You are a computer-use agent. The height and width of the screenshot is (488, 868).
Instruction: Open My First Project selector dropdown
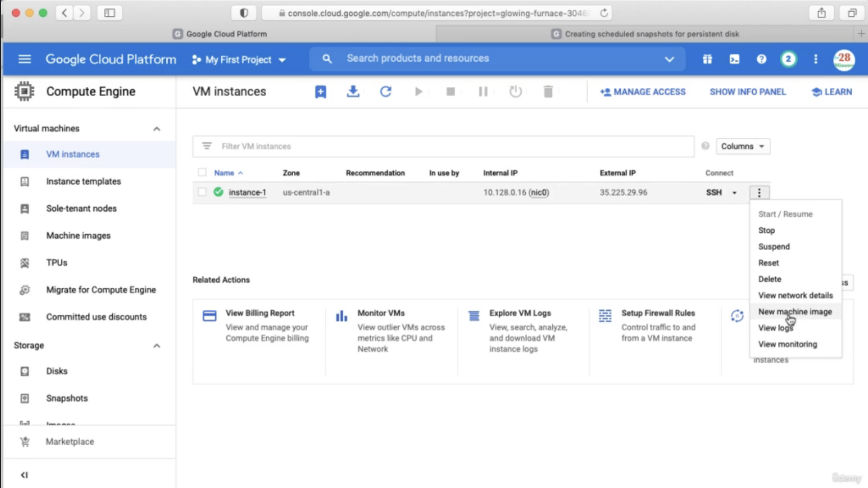click(239, 60)
